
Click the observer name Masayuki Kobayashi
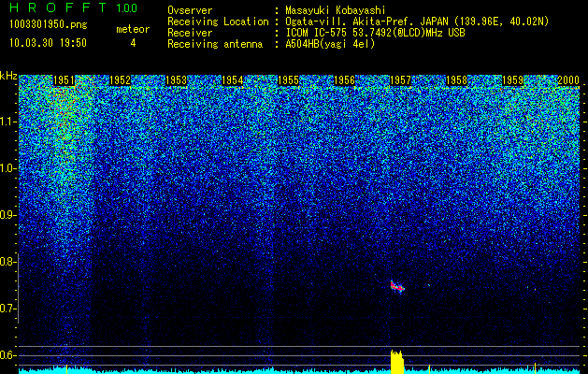coord(336,10)
